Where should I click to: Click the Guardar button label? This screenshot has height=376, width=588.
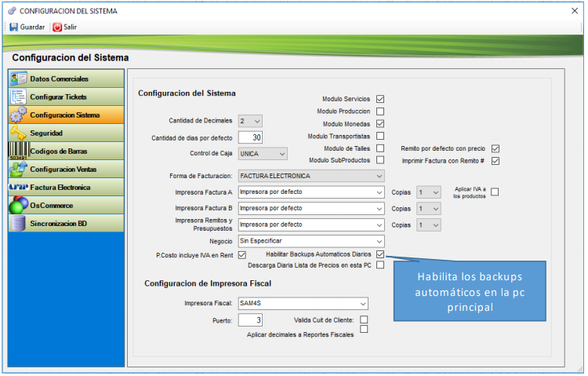32,27
